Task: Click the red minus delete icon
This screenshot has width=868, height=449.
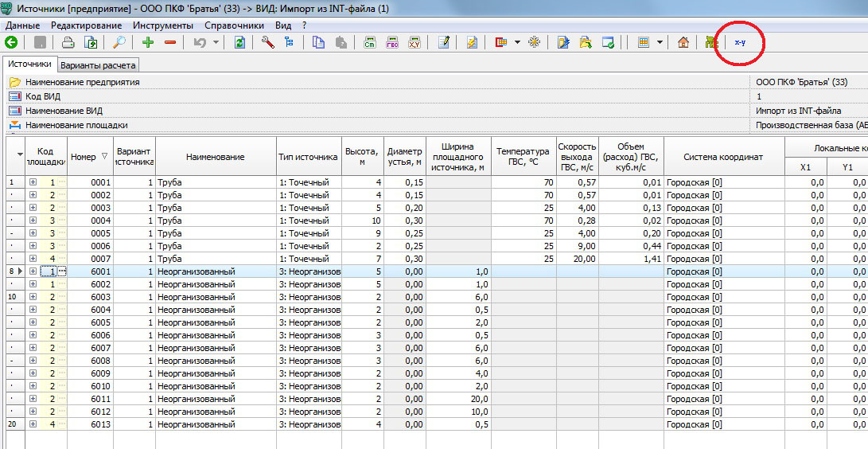Action: click(x=169, y=43)
